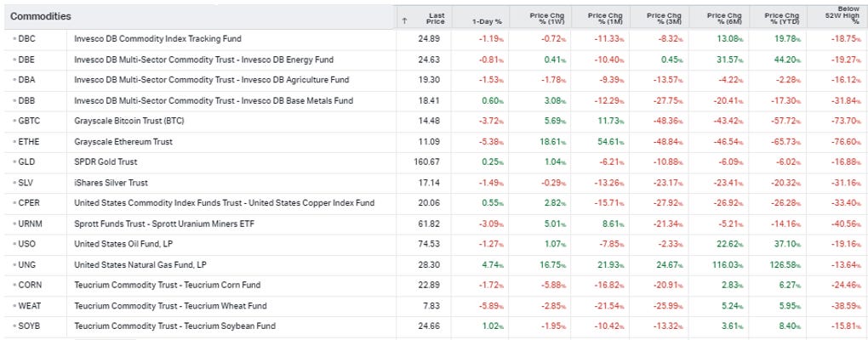Image resolution: width=868 pixels, height=340 pixels.
Task: Select the URNM ticker symbol
Action: tap(30, 224)
